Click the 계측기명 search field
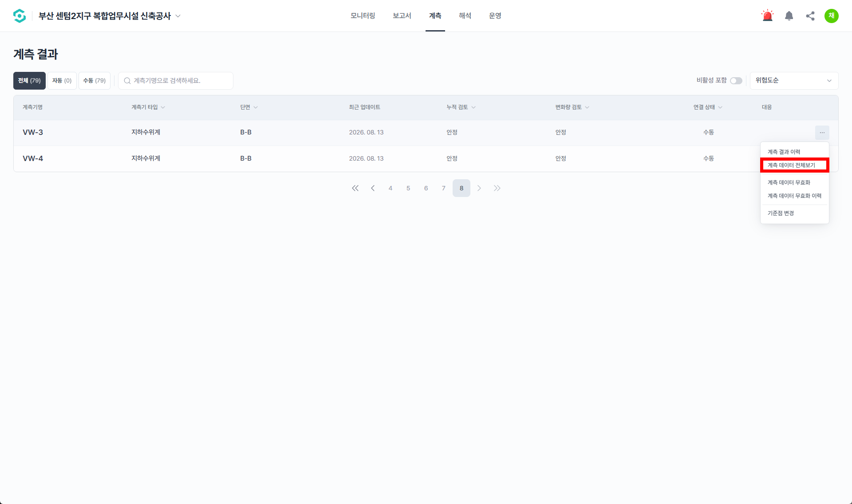The height and width of the screenshot is (504, 852). (x=176, y=81)
